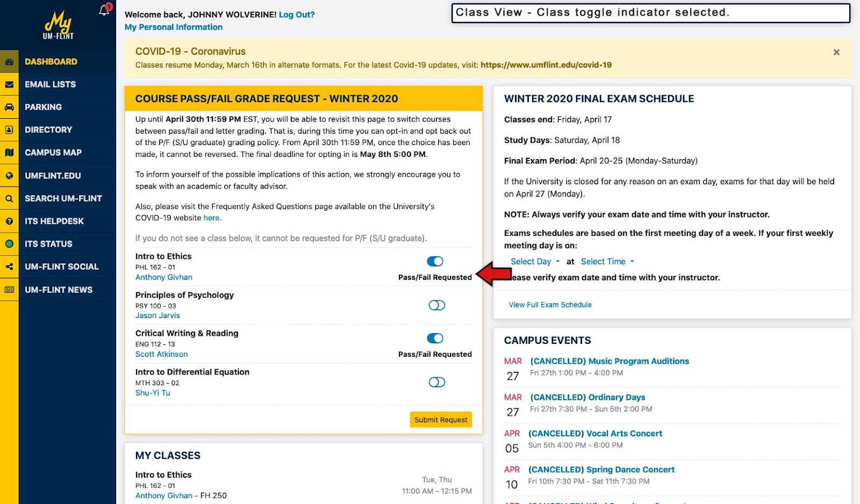Image resolution: width=860 pixels, height=504 pixels.
Task: Open UM-Flint News in sidebar
Action: pos(59,290)
